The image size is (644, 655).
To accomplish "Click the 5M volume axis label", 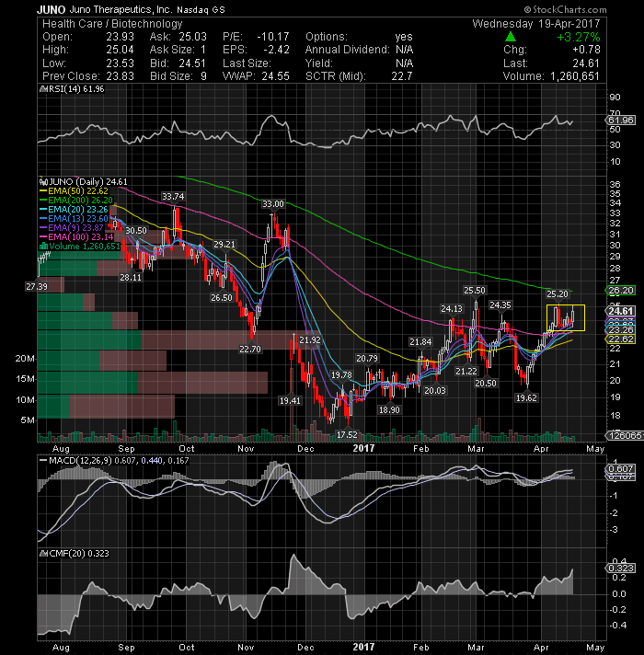I will pos(28,420).
